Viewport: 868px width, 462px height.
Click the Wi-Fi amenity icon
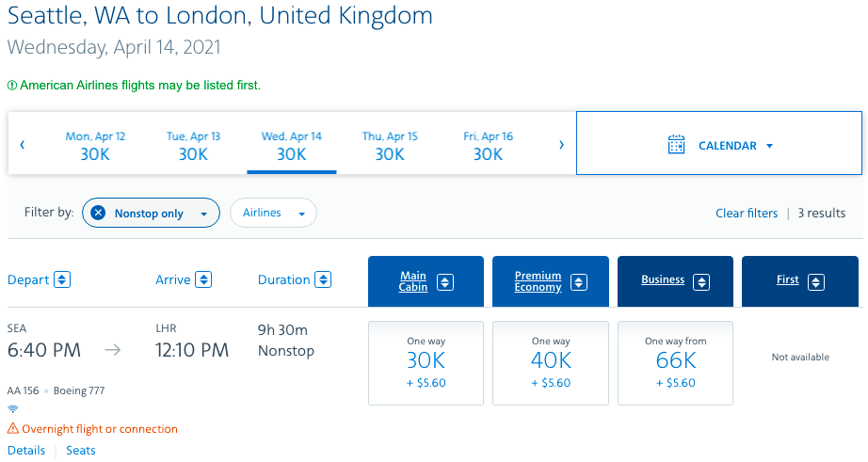13,409
